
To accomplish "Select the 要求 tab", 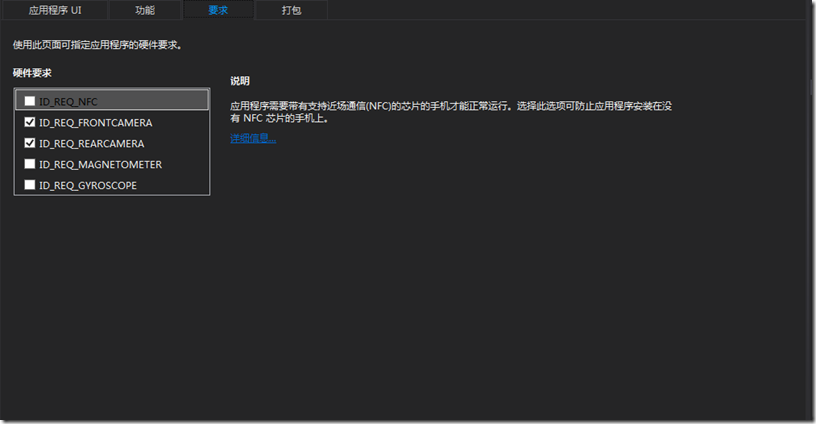I will [x=218, y=10].
